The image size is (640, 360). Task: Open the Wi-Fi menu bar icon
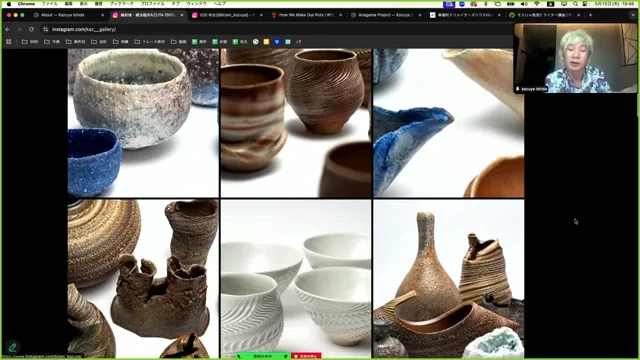[x=537, y=4]
